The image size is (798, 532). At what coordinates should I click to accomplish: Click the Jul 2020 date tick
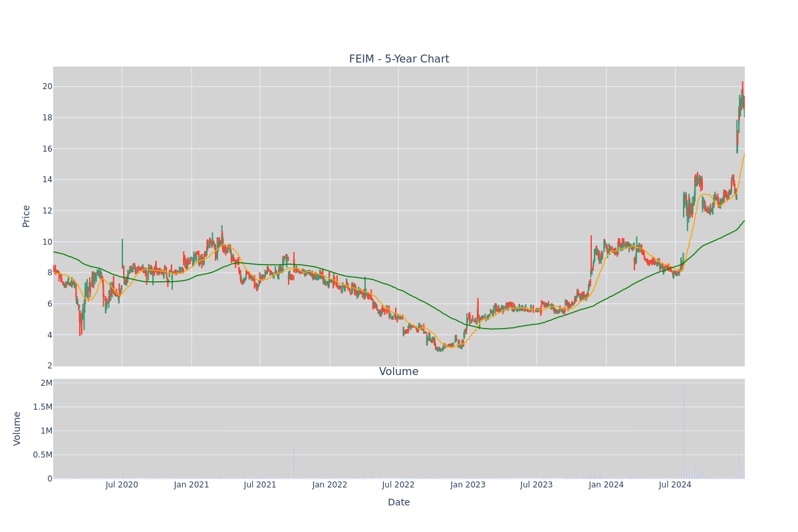tap(122, 485)
